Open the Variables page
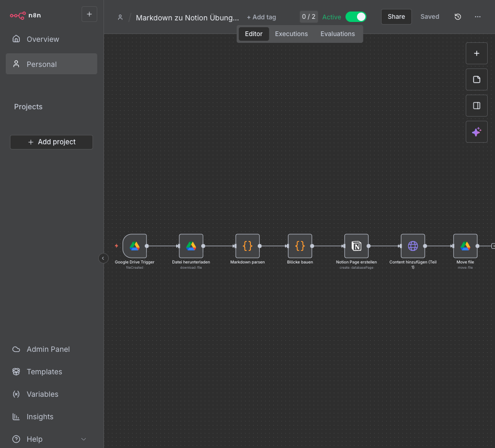This screenshot has height=448, width=495. 51,394
